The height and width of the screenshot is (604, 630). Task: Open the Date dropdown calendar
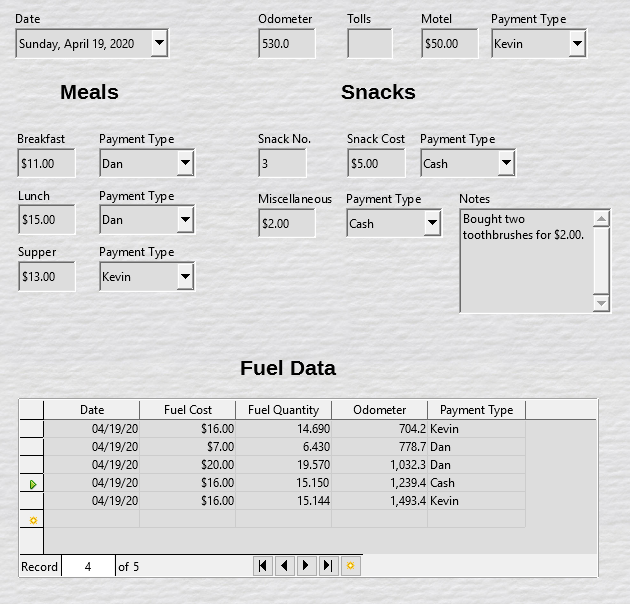click(160, 43)
